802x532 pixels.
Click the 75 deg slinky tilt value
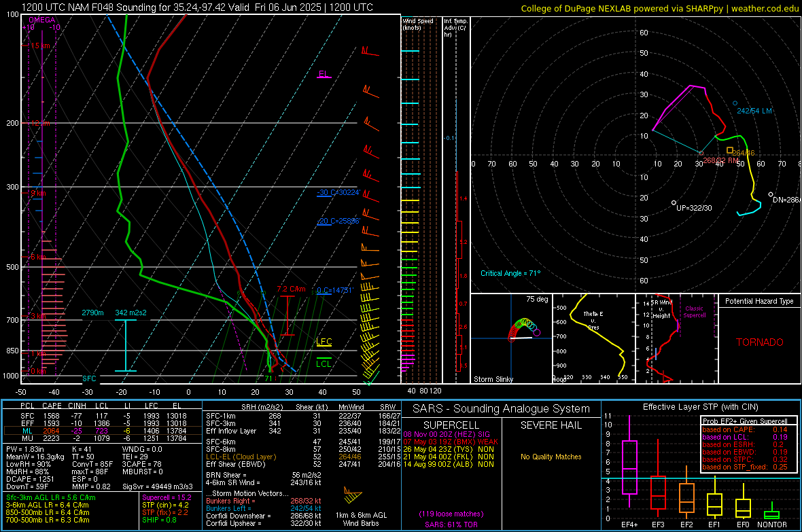537,299
